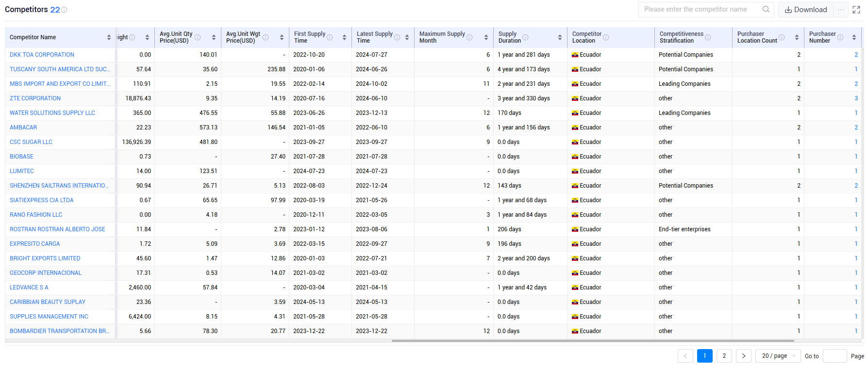Image resolution: width=868 pixels, height=367 pixels.
Task: Open BRIGHT EXPORTS LIMITED link
Action: coord(45,258)
